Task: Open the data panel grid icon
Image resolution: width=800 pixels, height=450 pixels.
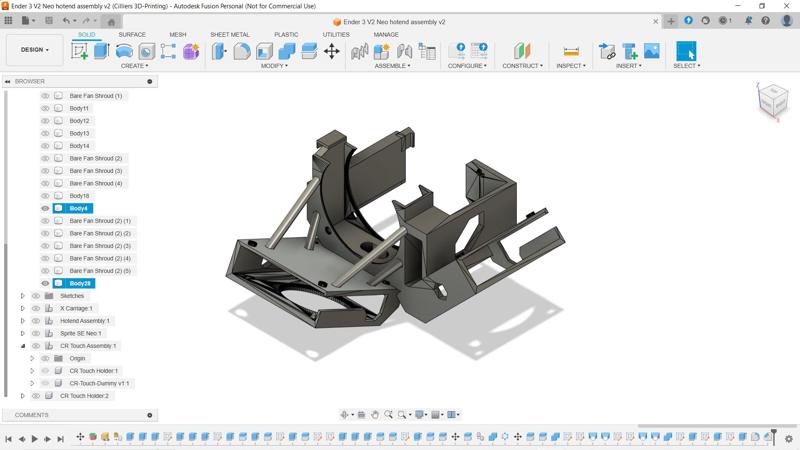Action: (8, 20)
